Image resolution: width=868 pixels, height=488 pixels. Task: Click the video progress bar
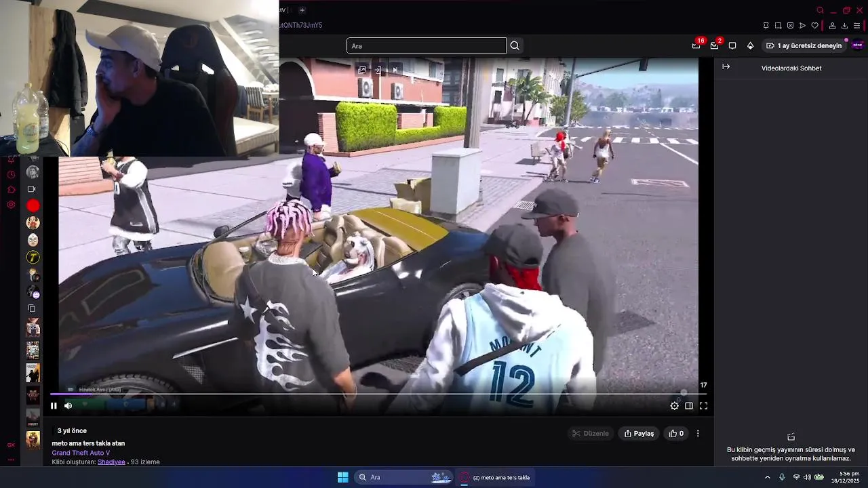pyautogui.click(x=378, y=393)
